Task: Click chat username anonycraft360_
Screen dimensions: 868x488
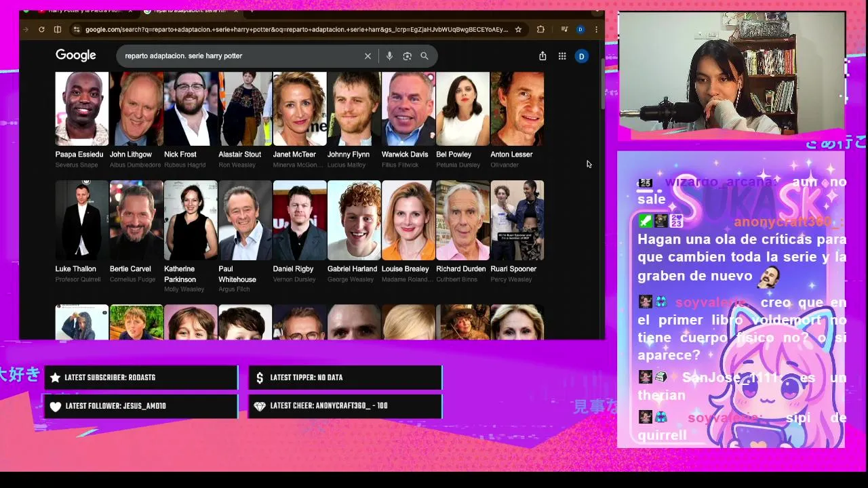Action: [789, 222]
